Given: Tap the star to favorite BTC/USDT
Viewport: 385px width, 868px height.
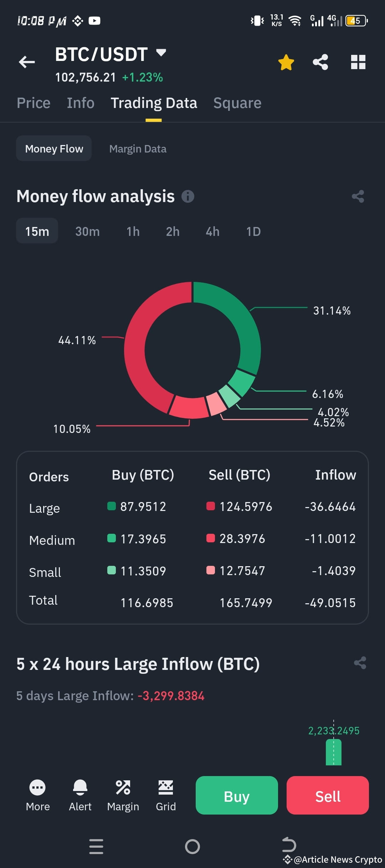Looking at the screenshot, I should coord(286,62).
